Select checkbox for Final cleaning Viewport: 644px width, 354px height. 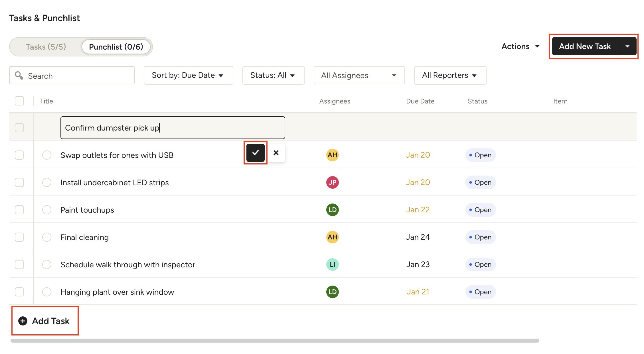(x=19, y=237)
